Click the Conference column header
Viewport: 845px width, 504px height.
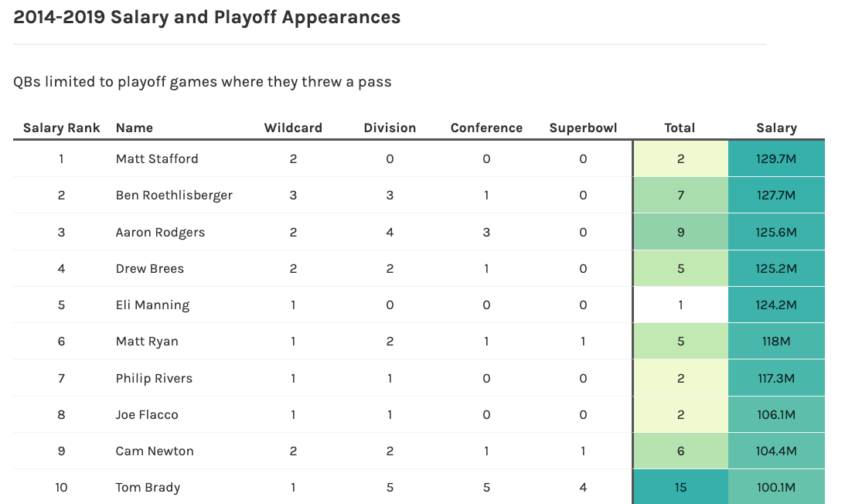[x=486, y=128]
